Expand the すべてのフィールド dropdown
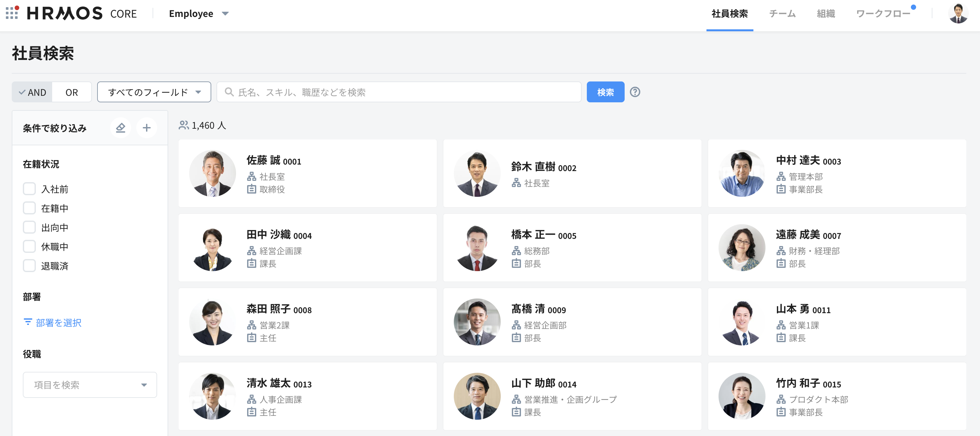Viewport: 980px width, 436px height. (154, 92)
